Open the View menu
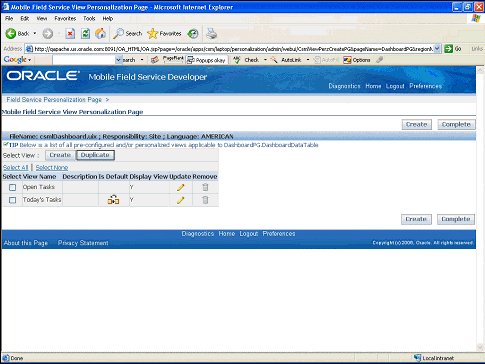The width and height of the screenshot is (485, 364). coord(42,18)
